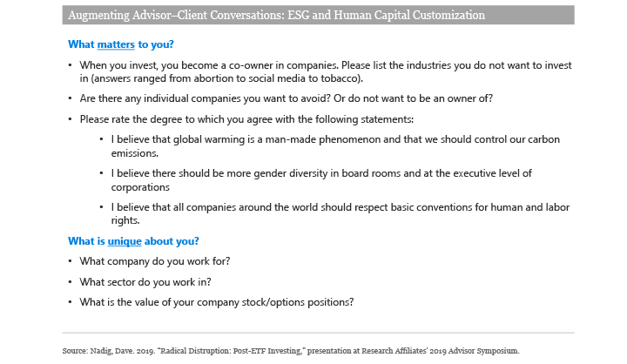Click the underlined word "unique"
627x364 pixels.
[125, 241]
